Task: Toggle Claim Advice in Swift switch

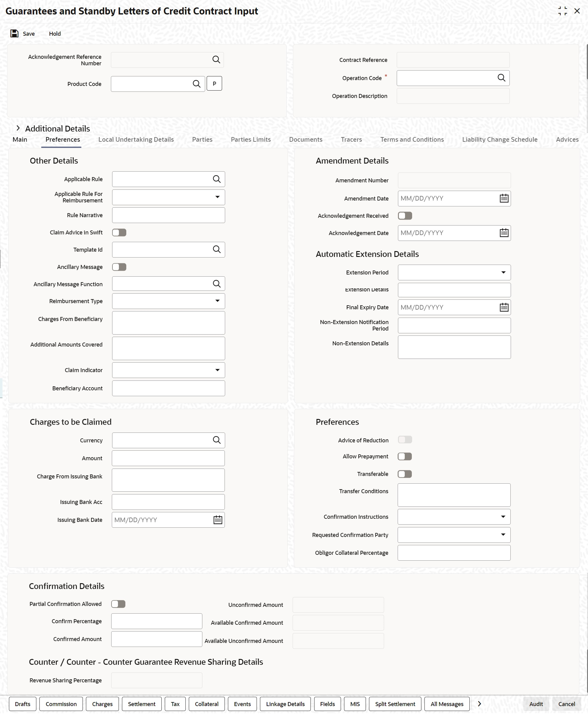Action: [x=119, y=233]
